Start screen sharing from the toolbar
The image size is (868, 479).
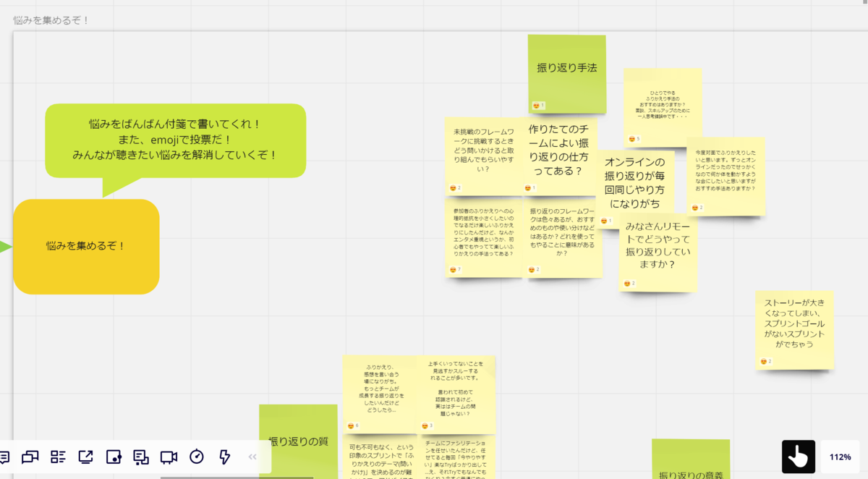(86, 457)
